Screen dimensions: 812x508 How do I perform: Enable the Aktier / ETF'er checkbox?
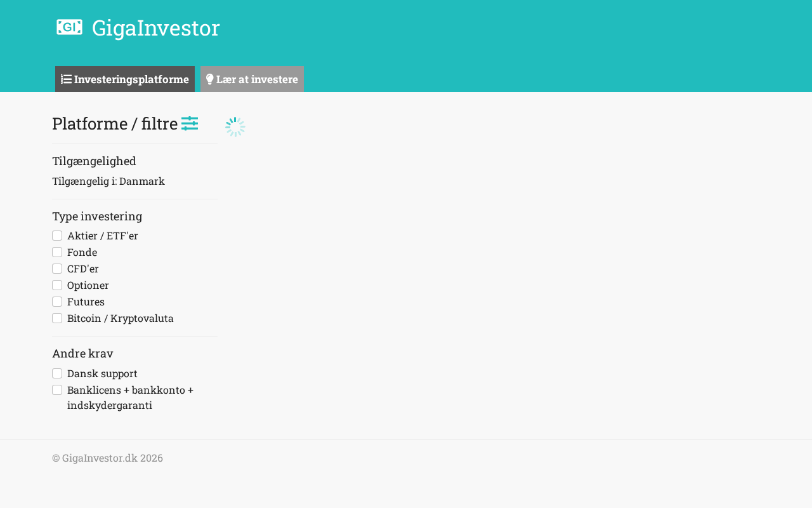(x=57, y=236)
